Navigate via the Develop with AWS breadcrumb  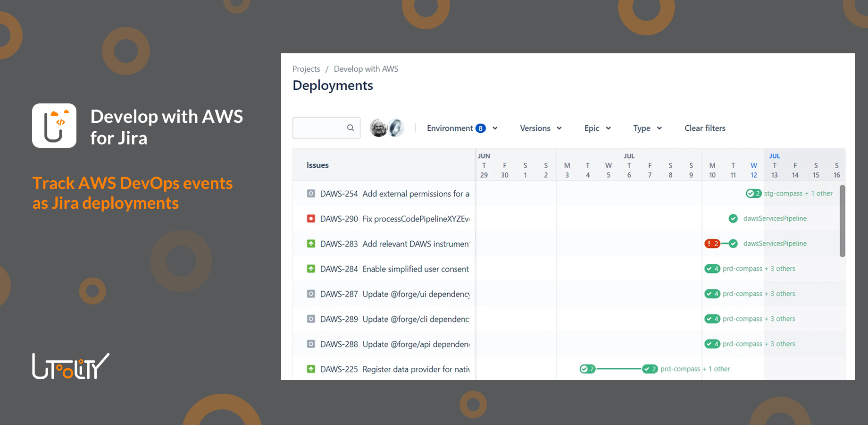click(x=366, y=68)
